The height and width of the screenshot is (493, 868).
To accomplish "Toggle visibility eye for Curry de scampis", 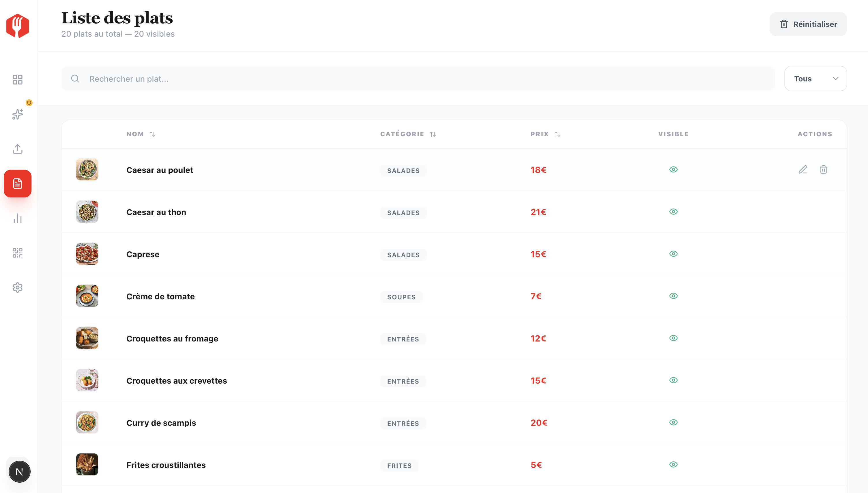I will point(673,422).
